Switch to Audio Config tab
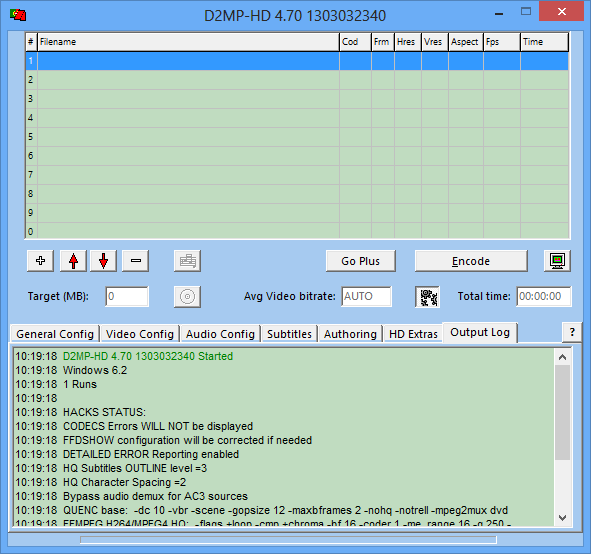The width and height of the screenshot is (591, 554). point(220,334)
